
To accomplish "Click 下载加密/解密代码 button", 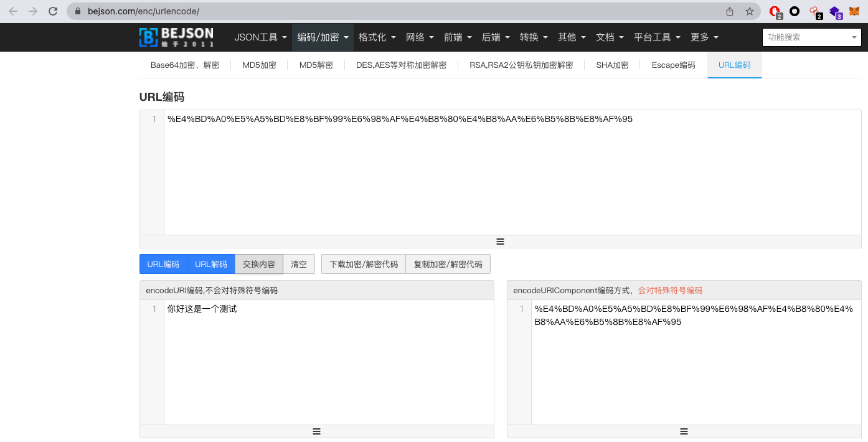I will [x=364, y=264].
